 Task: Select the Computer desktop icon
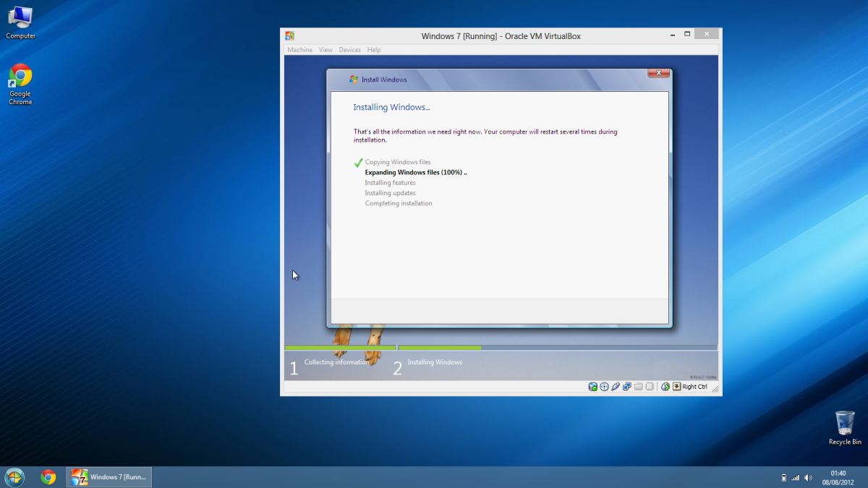(x=20, y=22)
